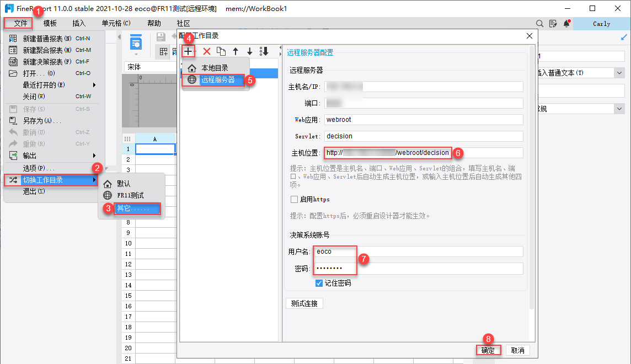Viewport: 631px width, 364px height.
Task: Move selected directory up with arrow icon
Action: 236,51
